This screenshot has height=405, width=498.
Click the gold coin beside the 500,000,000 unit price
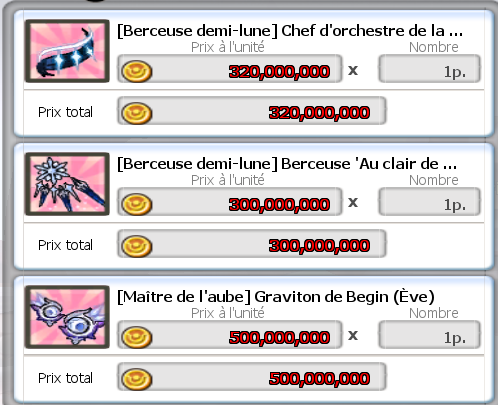click(137, 337)
